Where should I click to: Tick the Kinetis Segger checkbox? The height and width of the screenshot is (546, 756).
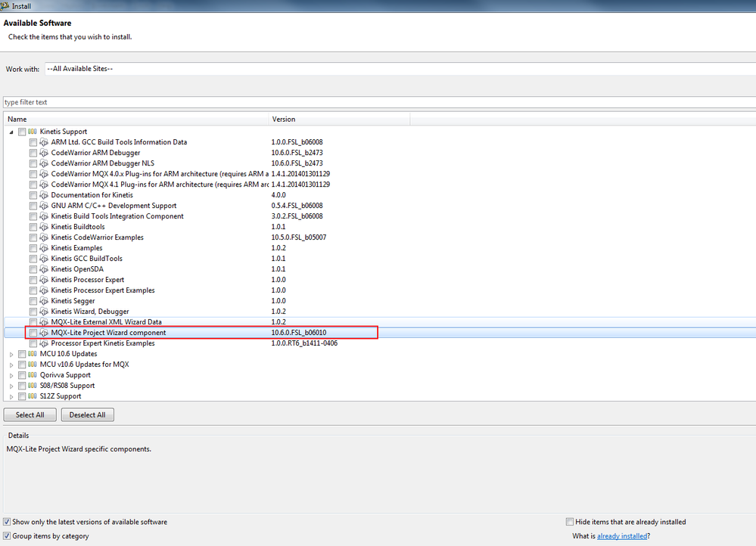click(x=33, y=301)
